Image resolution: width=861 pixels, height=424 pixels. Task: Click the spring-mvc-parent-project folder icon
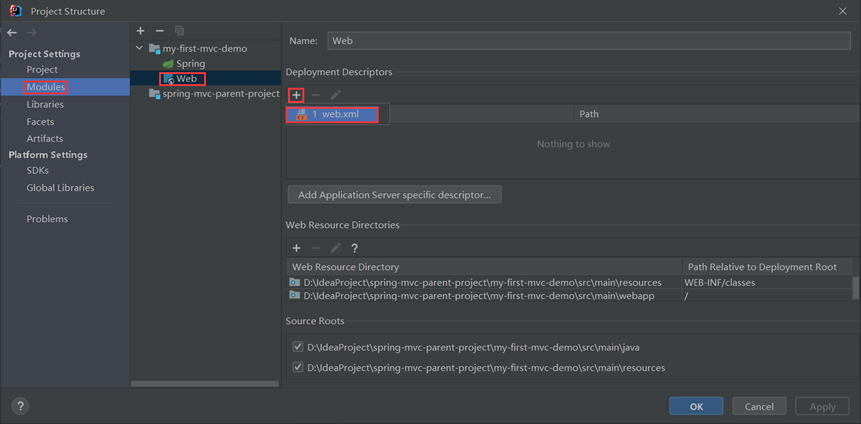[155, 93]
